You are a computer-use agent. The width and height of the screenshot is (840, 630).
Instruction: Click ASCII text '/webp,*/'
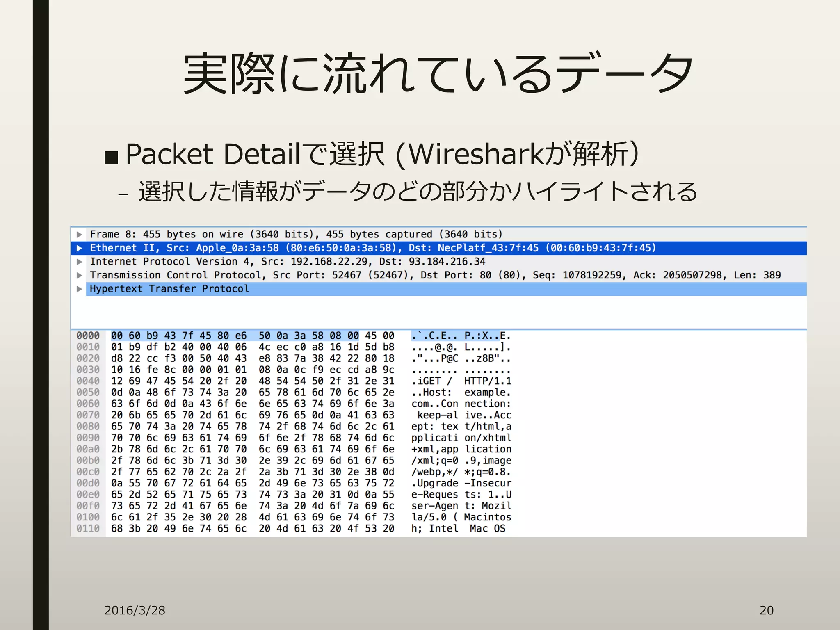[435, 472]
